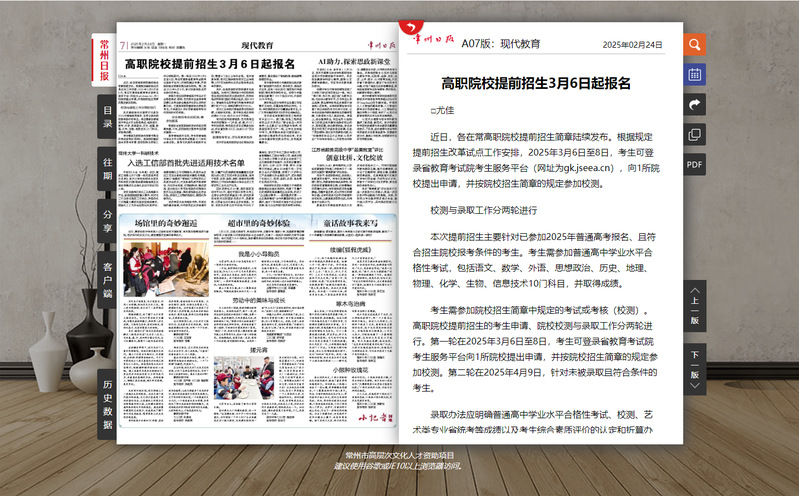This screenshot has width=799, height=496.
Task: Go to previous page with 上一版
Action: [x=694, y=304]
